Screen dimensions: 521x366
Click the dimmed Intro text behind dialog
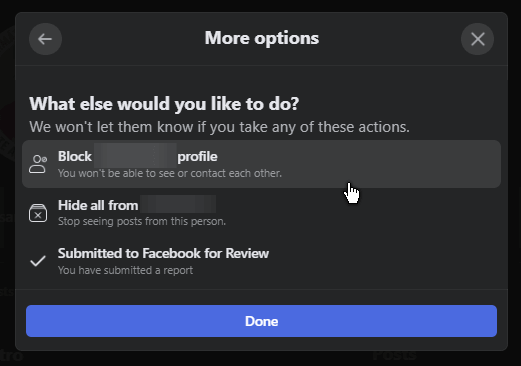point(11,356)
